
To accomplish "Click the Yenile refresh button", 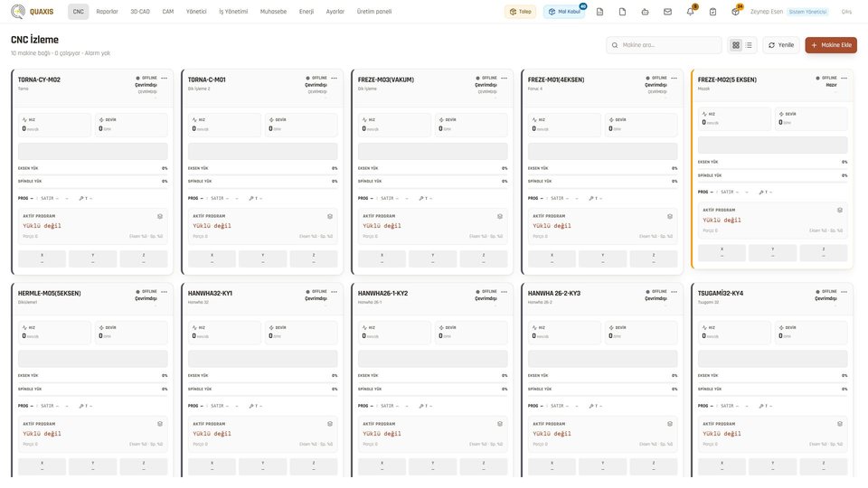I will 781,45.
